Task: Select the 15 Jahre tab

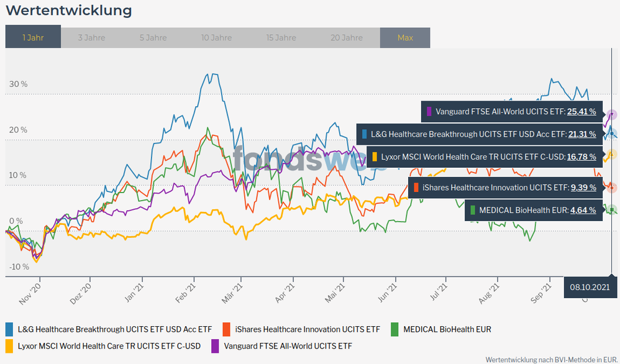Action: 281,37
